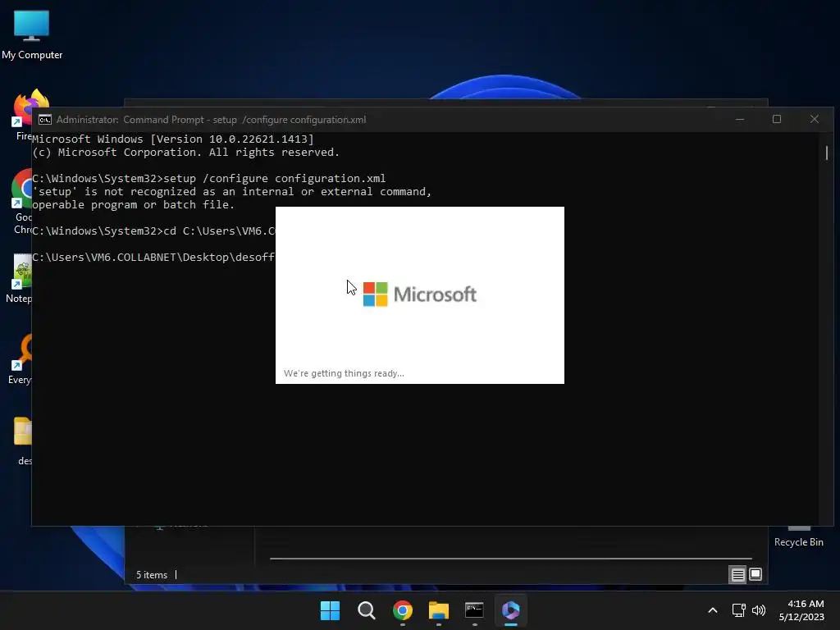Switch File Explorer to large icons view
This screenshot has width=840, height=630.
pos(756,574)
